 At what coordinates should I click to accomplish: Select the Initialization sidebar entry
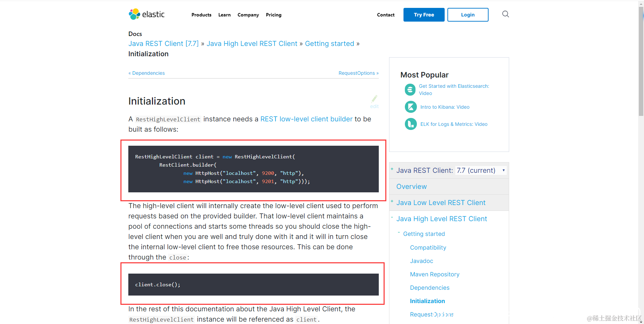click(x=427, y=301)
